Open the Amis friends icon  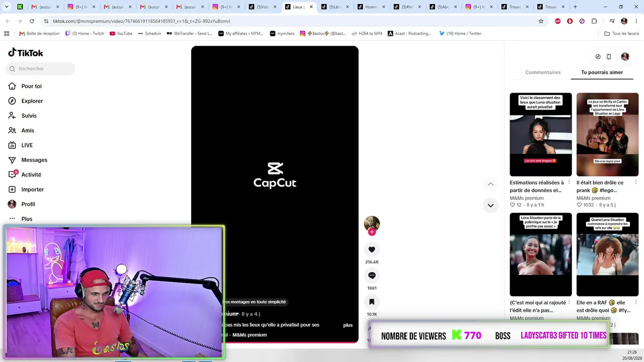point(12,130)
